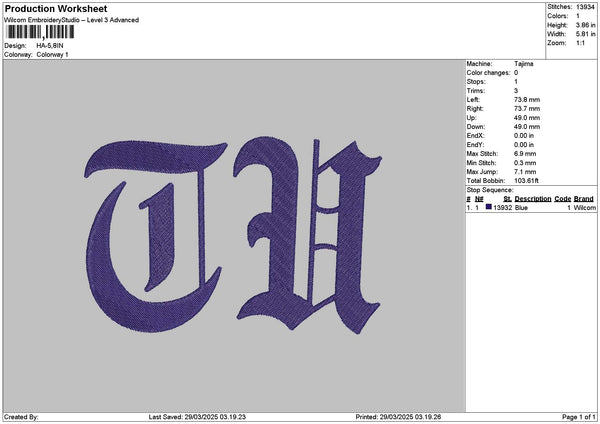Viewport: 600px width, 424px height.
Task: Click the 'Description' column header
Action: tap(533, 199)
